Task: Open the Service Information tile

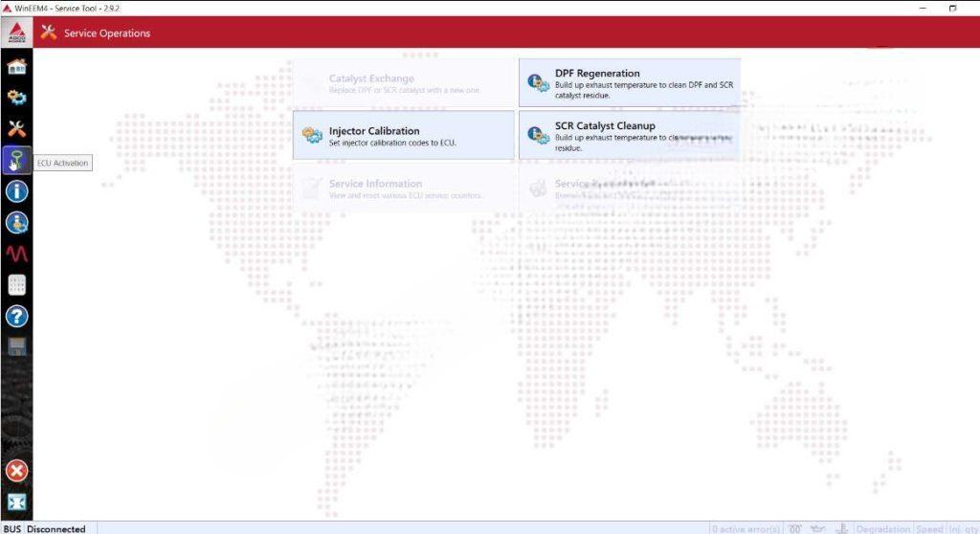Action: [403, 188]
